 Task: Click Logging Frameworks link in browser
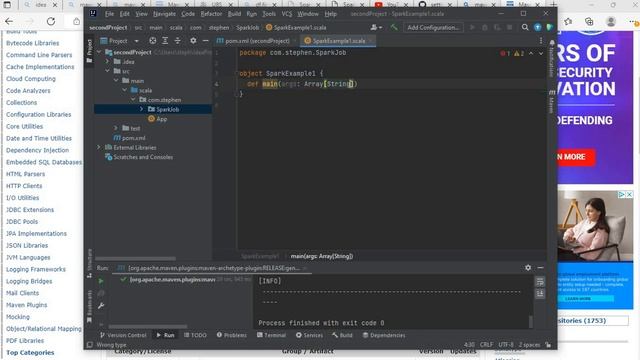tap(36, 269)
